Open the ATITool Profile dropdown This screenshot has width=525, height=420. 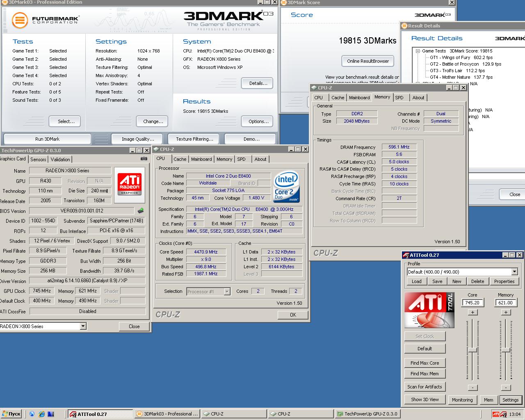pos(514,272)
